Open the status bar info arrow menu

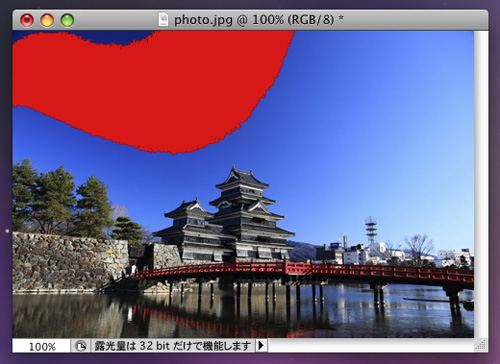coord(261,345)
